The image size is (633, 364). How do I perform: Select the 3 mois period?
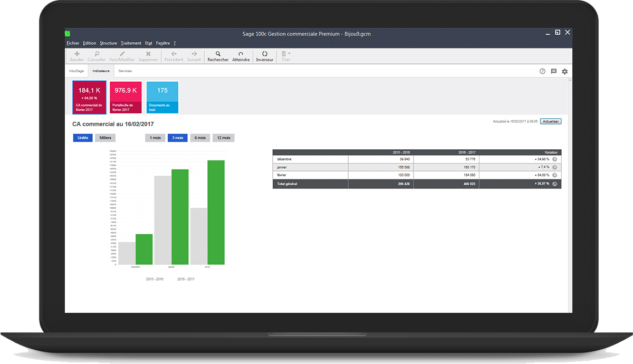[178, 138]
